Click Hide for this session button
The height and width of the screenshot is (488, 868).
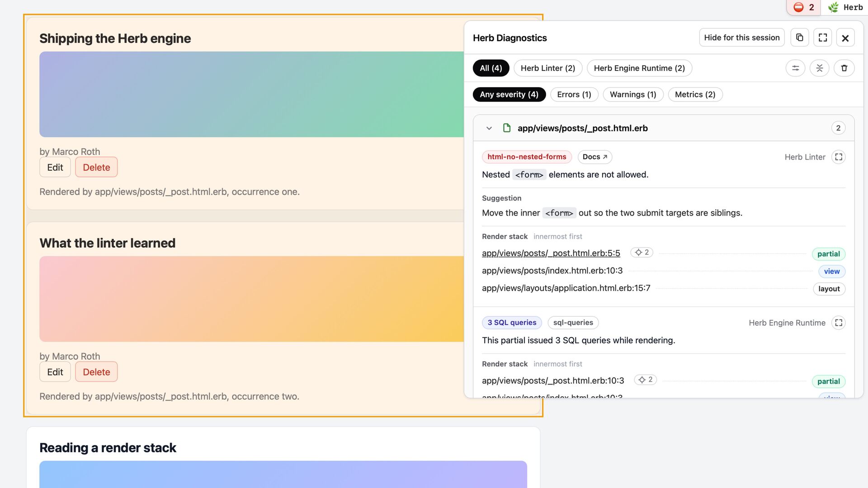pyautogui.click(x=741, y=38)
